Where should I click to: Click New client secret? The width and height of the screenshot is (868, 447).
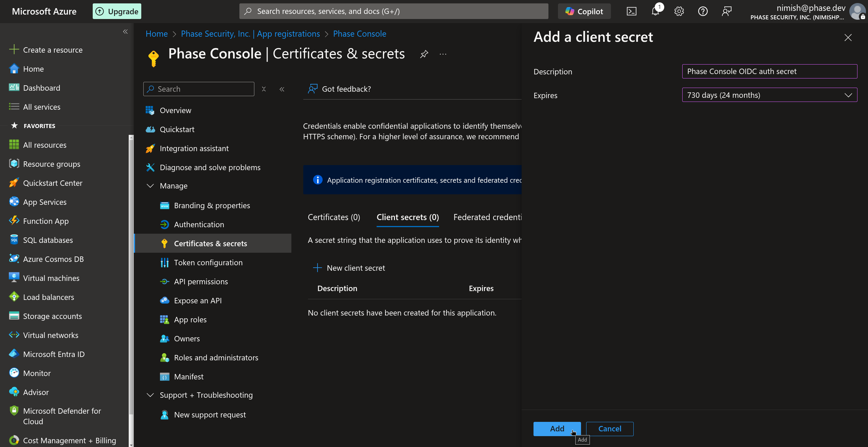click(x=356, y=268)
